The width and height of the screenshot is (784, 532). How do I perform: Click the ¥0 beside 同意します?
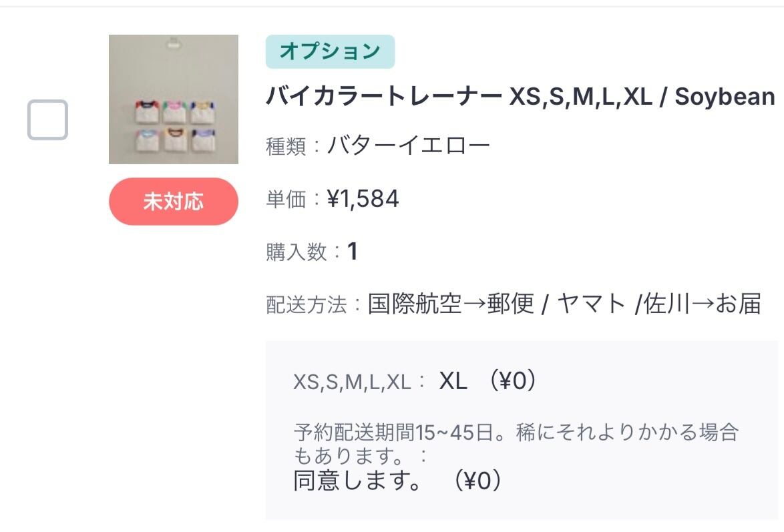[477, 481]
